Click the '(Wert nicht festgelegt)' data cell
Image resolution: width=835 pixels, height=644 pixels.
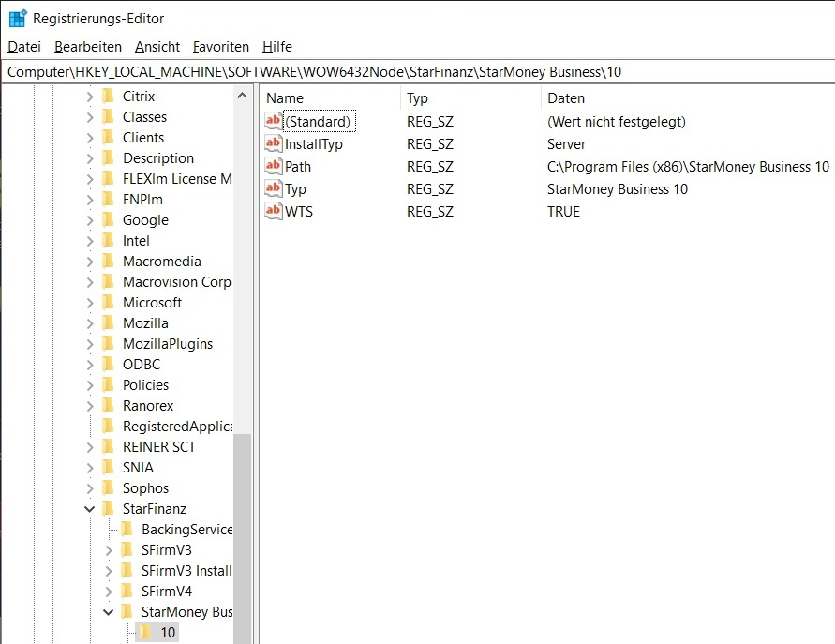point(616,122)
